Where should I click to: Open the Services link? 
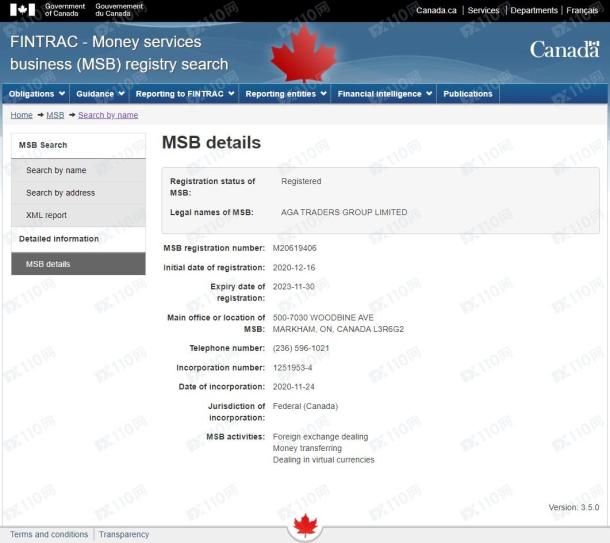point(483,11)
